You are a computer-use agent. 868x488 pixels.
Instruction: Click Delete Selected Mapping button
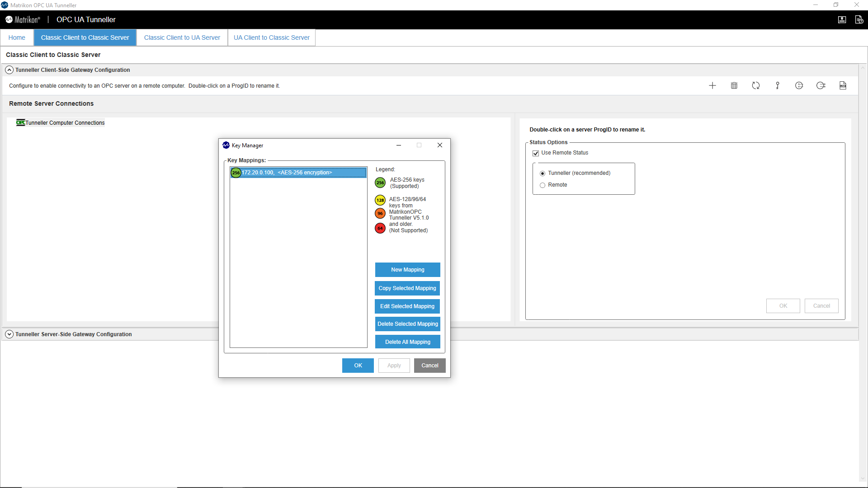[x=408, y=324]
